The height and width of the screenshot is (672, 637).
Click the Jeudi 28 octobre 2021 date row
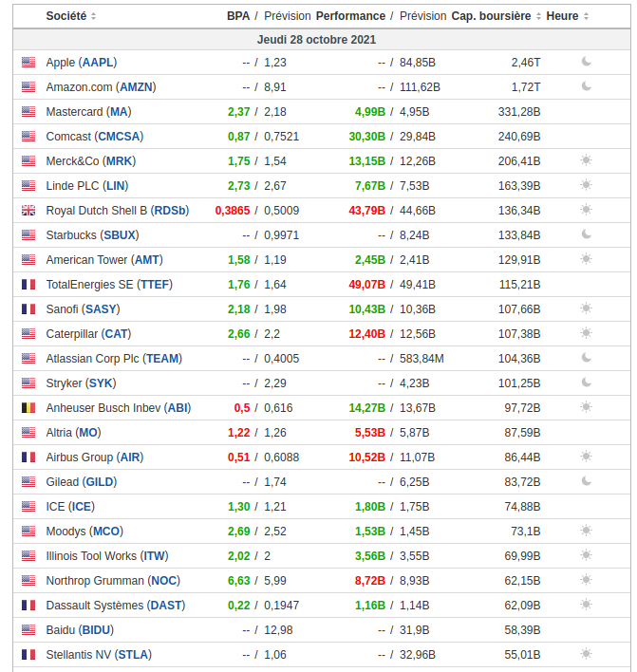[317, 40]
